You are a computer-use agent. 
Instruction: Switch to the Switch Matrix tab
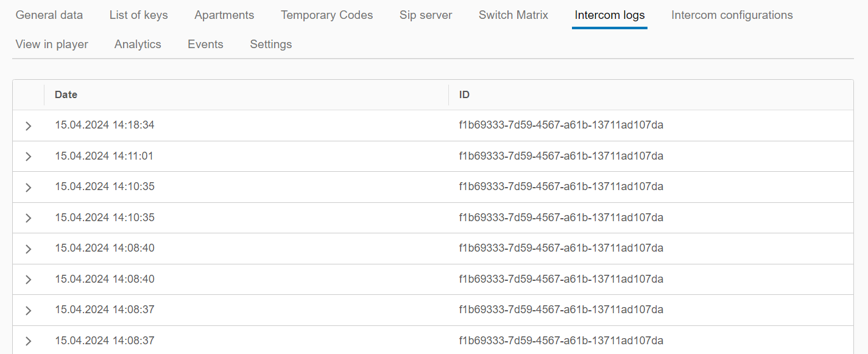pos(513,15)
